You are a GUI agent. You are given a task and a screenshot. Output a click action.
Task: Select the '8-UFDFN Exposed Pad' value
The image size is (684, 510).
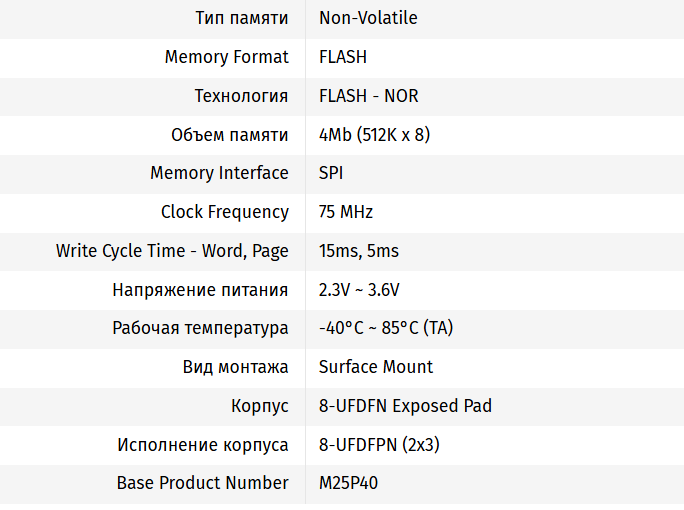(x=405, y=406)
